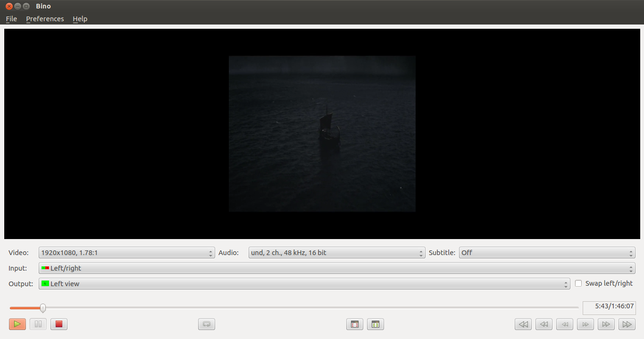Image resolution: width=644 pixels, height=339 pixels.
Task: Click the Pause button
Action: 38,324
